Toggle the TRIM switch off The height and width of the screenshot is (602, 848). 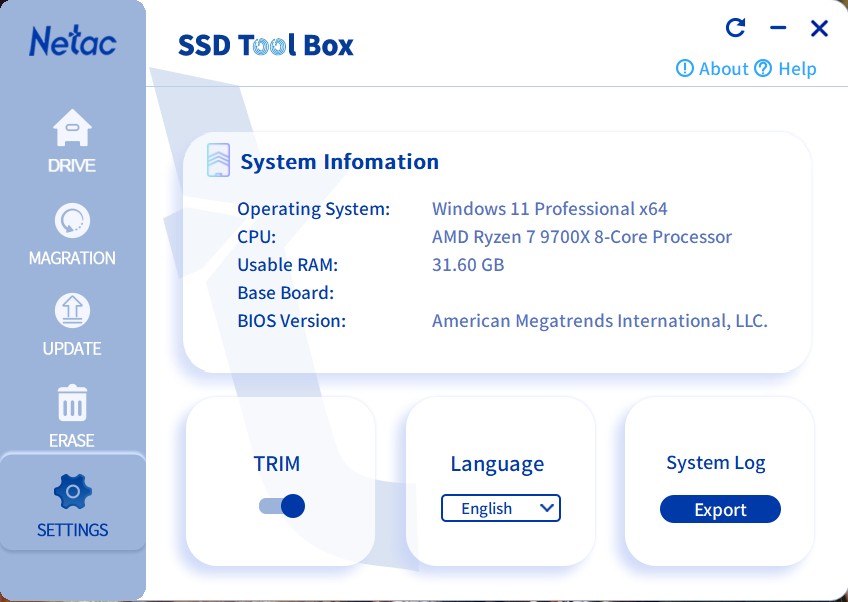click(x=282, y=506)
